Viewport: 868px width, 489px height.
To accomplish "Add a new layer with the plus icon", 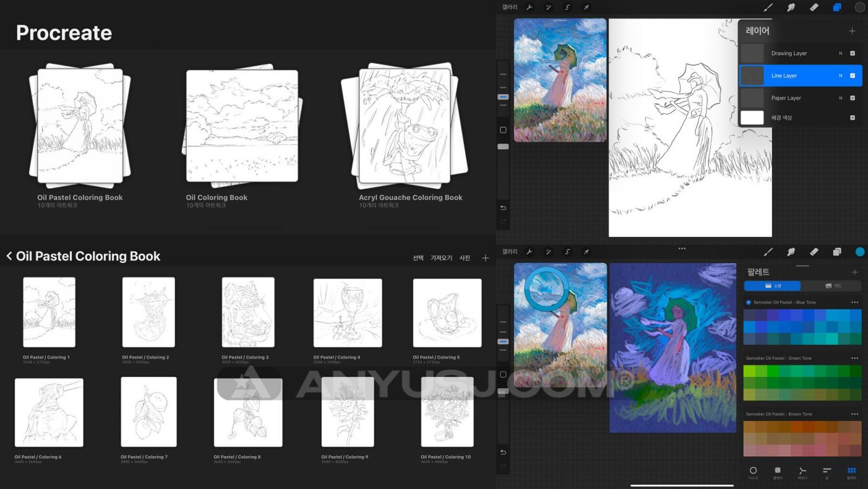I will coord(852,31).
